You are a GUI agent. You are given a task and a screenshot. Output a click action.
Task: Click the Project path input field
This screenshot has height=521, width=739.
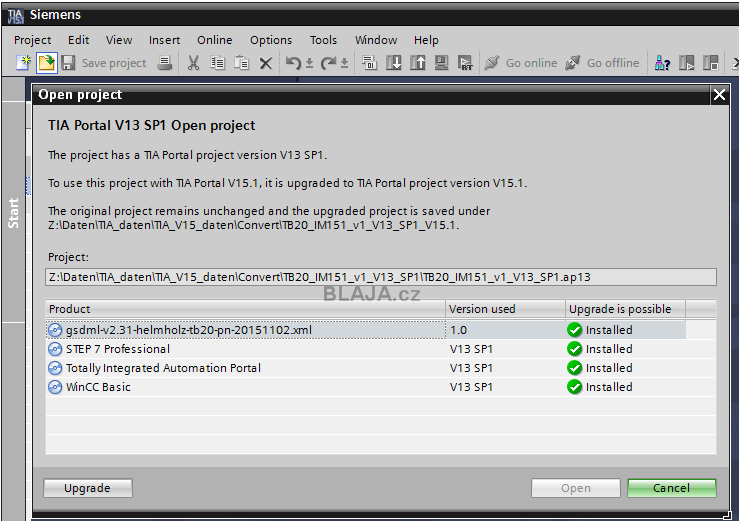click(x=381, y=277)
